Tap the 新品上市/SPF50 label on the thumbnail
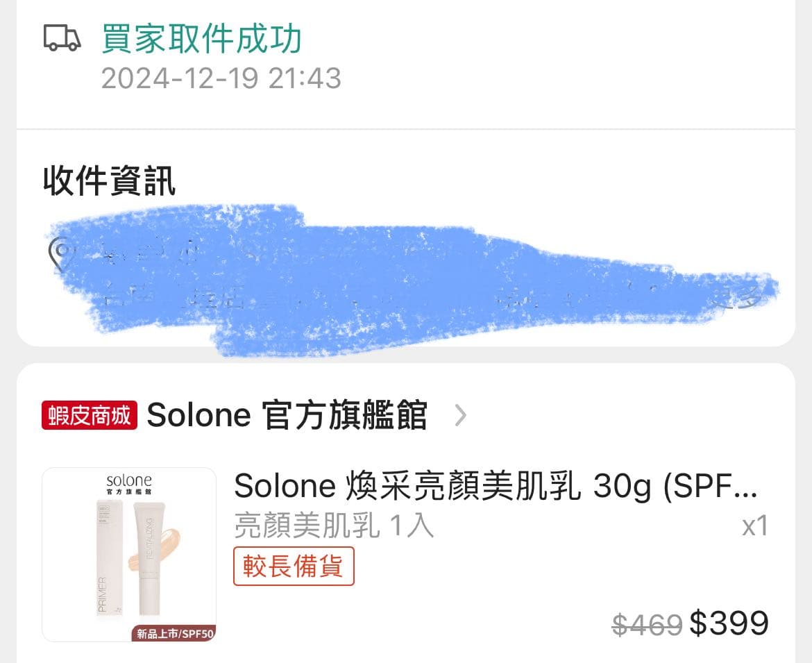Screen dimensions: 812x663 (x=175, y=634)
